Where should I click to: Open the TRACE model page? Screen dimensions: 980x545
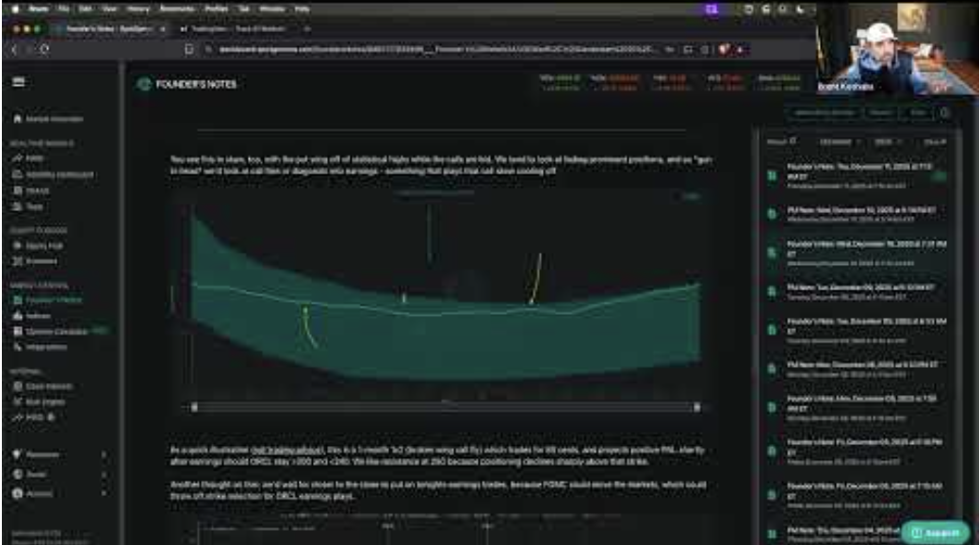point(34,190)
